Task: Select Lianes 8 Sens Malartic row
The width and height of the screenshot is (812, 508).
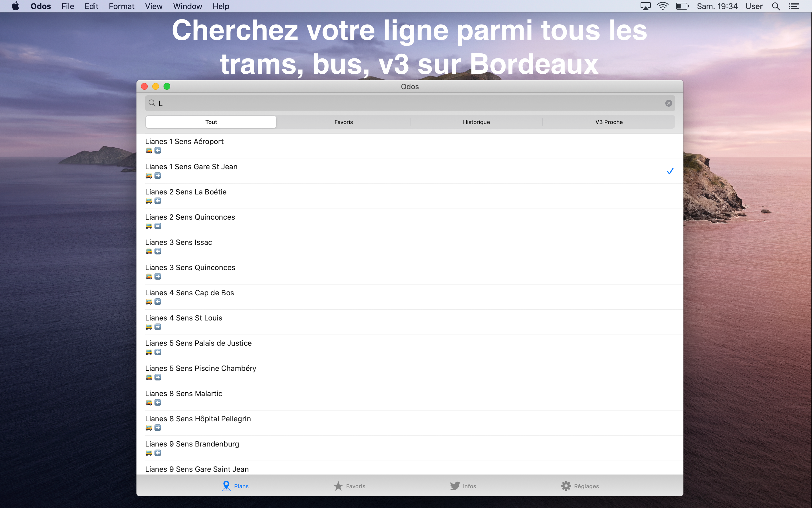Action: 410,398
